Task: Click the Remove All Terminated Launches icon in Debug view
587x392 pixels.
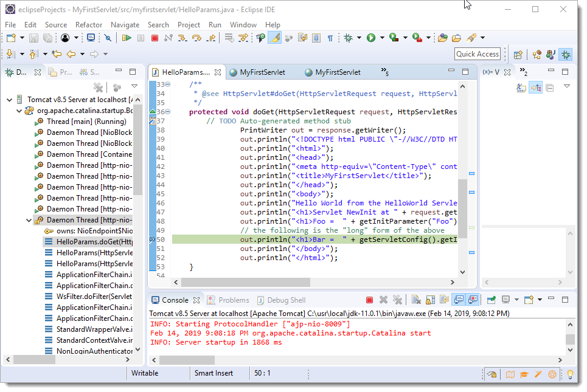Action: [98, 88]
